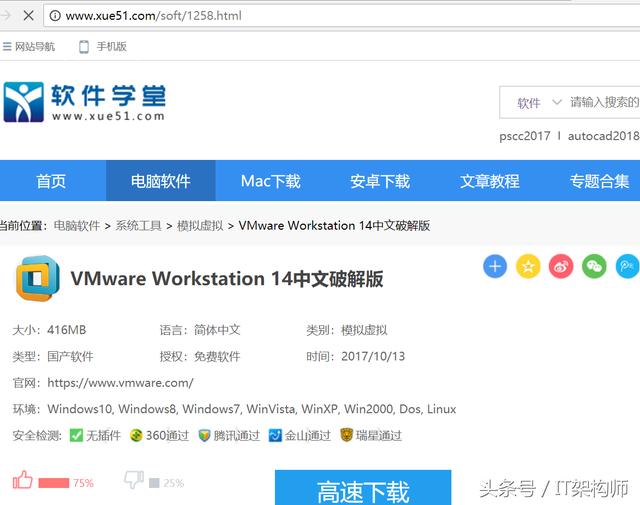
Task: Open the 安卓下载 navigation tab
Action: 380,181
